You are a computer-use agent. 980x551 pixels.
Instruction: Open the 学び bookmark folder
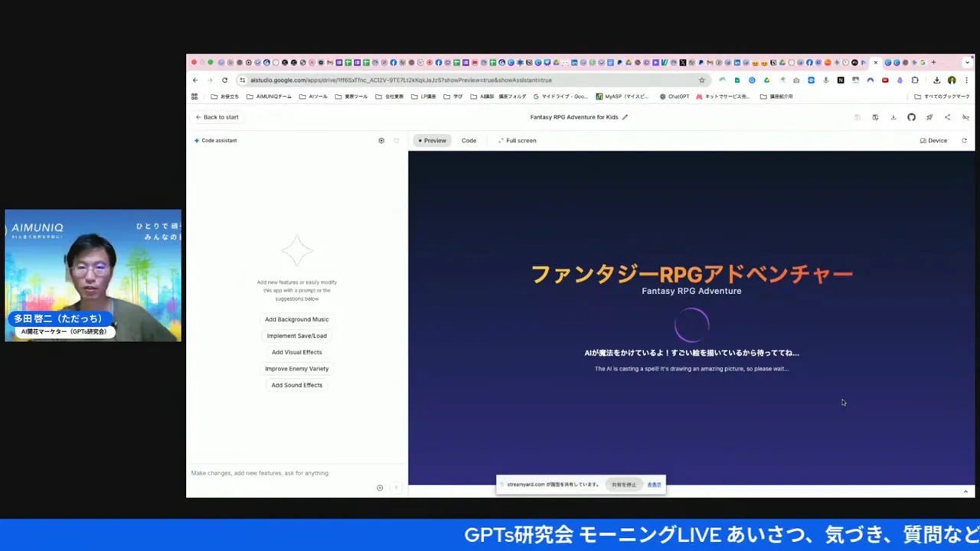click(453, 96)
